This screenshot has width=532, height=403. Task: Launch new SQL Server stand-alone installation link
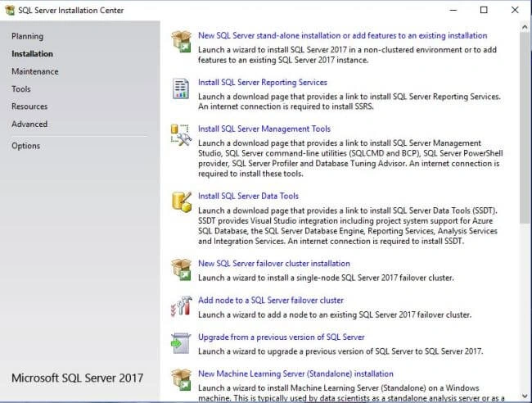[x=342, y=36]
